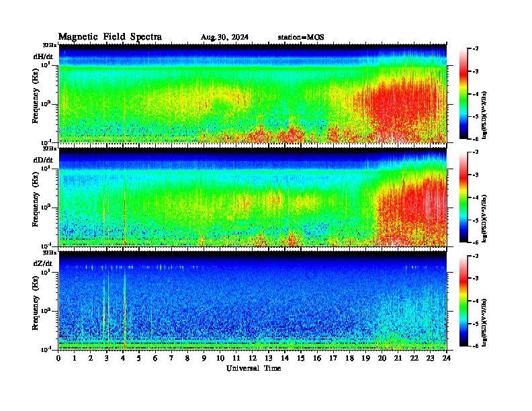Click the -2 value on the dH/dt color scale

(x=476, y=49)
